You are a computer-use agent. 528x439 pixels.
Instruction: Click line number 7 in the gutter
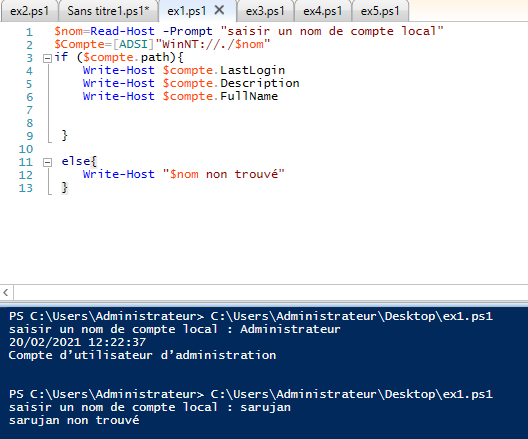pyautogui.click(x=30, y=110)
